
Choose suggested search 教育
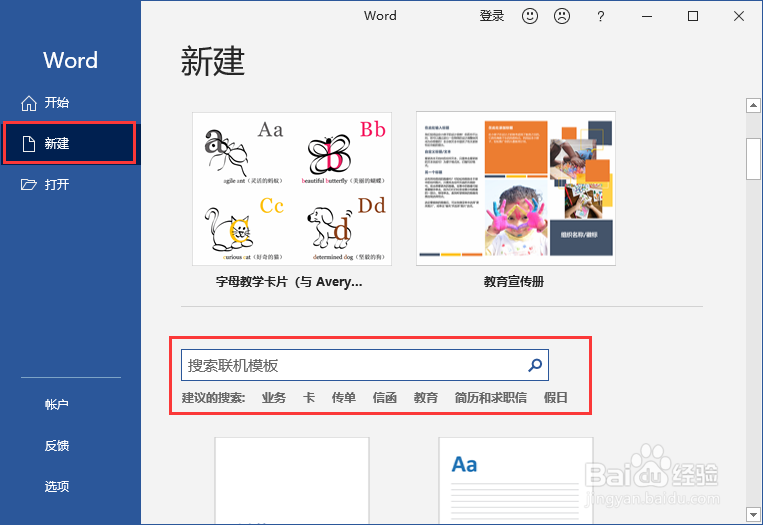[426, 398]
